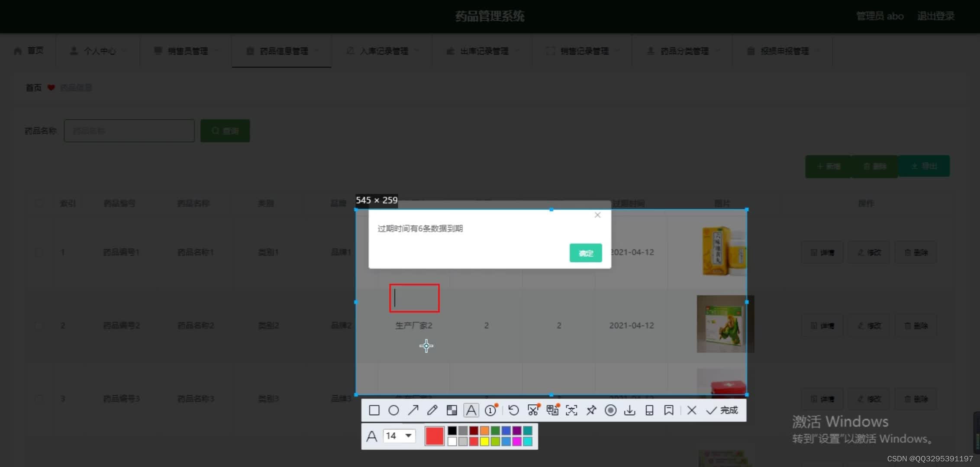The image size is (980, 467).
Task: Pin the screenshot to the screen
Action: tap(591, 410)
